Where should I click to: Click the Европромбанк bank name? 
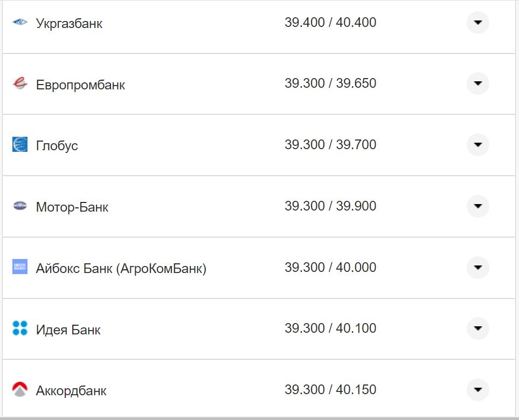(x=80, y=85)
